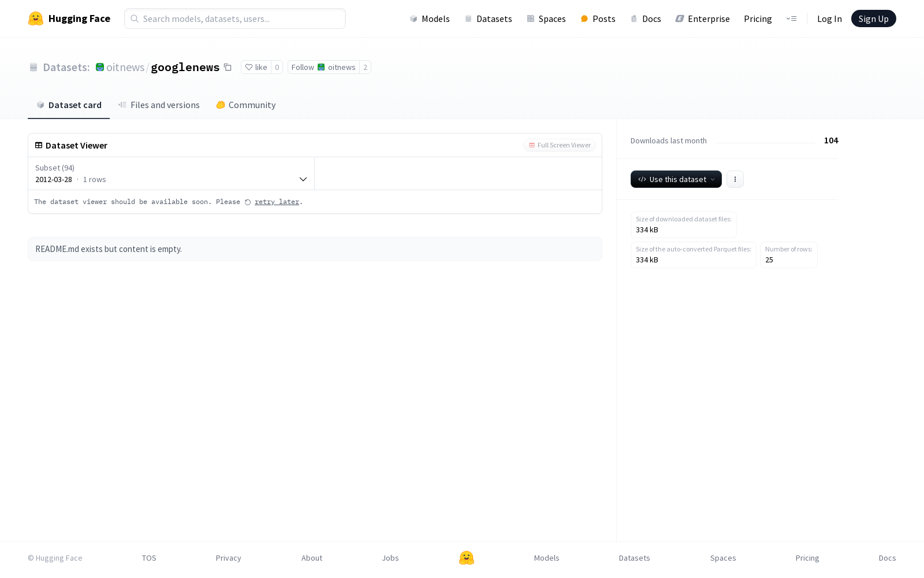The image size is (924, 578).
Task: Click the Dataset Viewer table icon
Action: [x=39, y=145]
